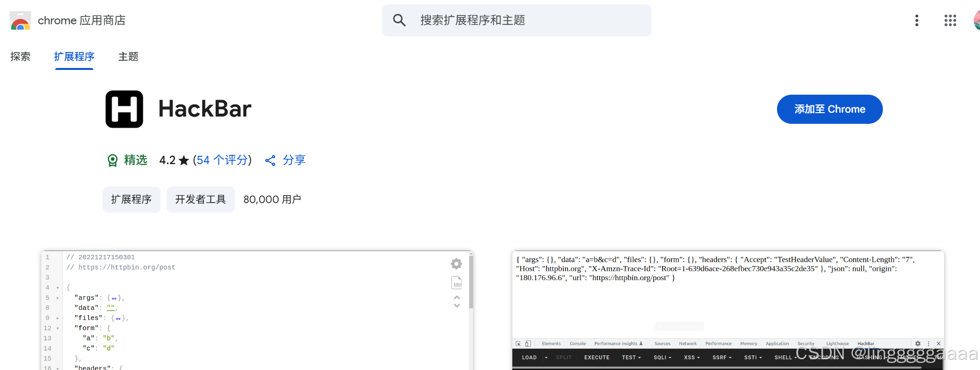
Task: Click the DevTools settings gear icon
Action: point(918,343)
